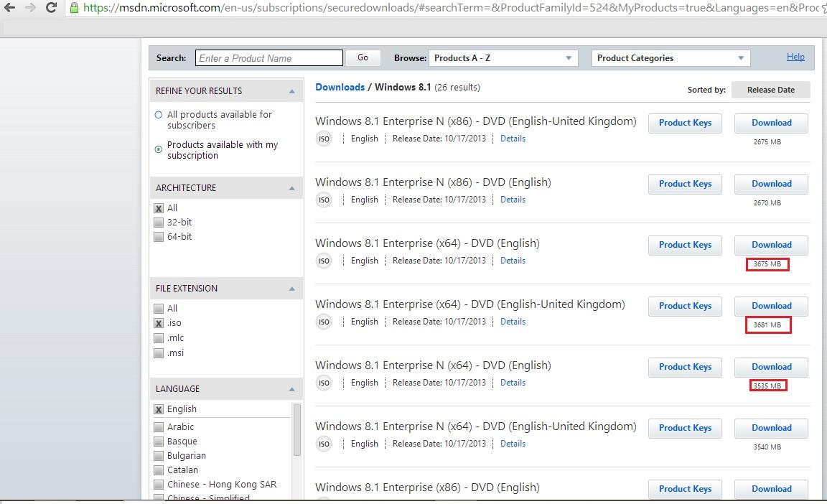Open Details for Enterprise (x64) DVD (English)

point(513,261)
